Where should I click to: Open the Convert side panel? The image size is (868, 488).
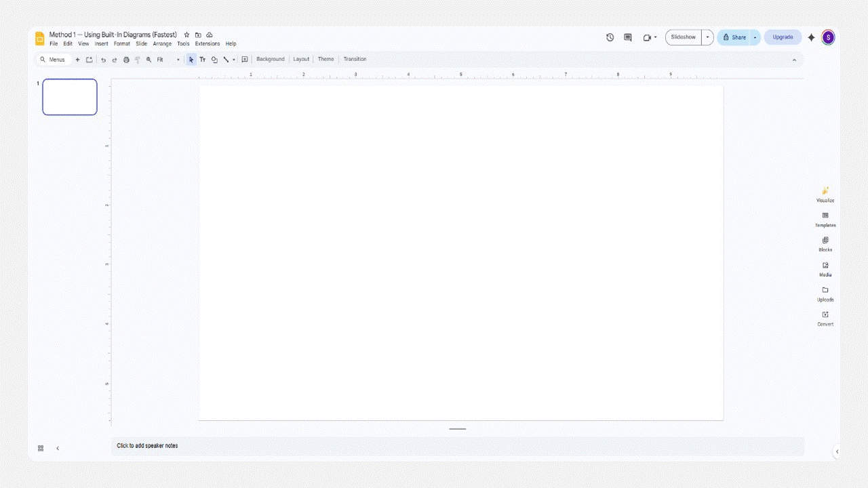(x=825, y=319)
